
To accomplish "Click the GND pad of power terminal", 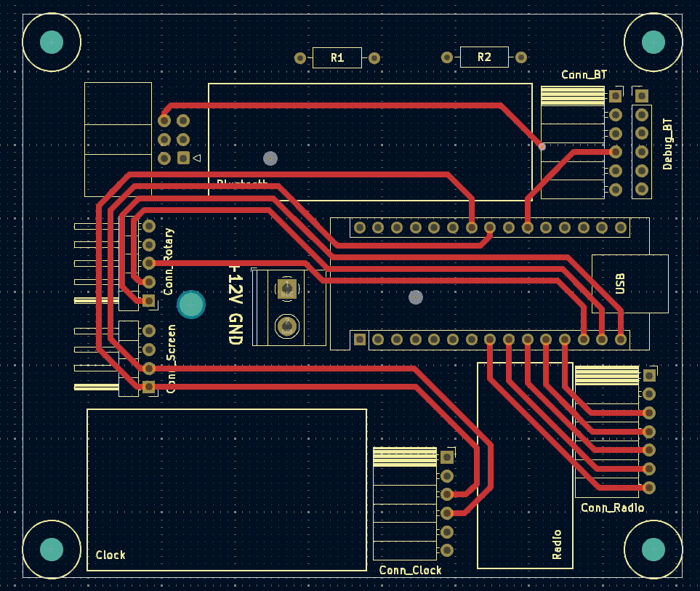I will 287,326.
